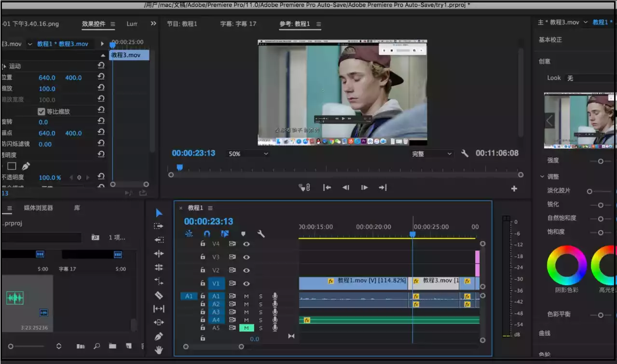The width and height of the screenshot is (617, 364).
Task: Select the Track Select Forward tool
Action: coord(159,226)
